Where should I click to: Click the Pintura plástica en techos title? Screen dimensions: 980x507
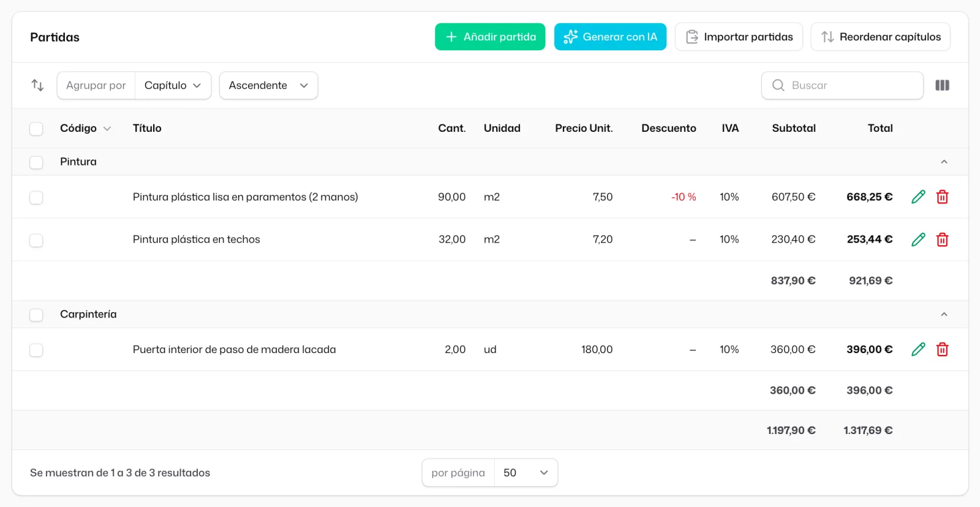click(x=196, y=239)
